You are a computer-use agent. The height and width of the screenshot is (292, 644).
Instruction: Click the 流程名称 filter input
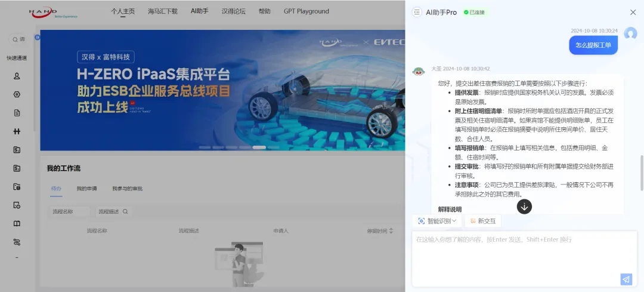pyautogui.click(x=70, y=211)
